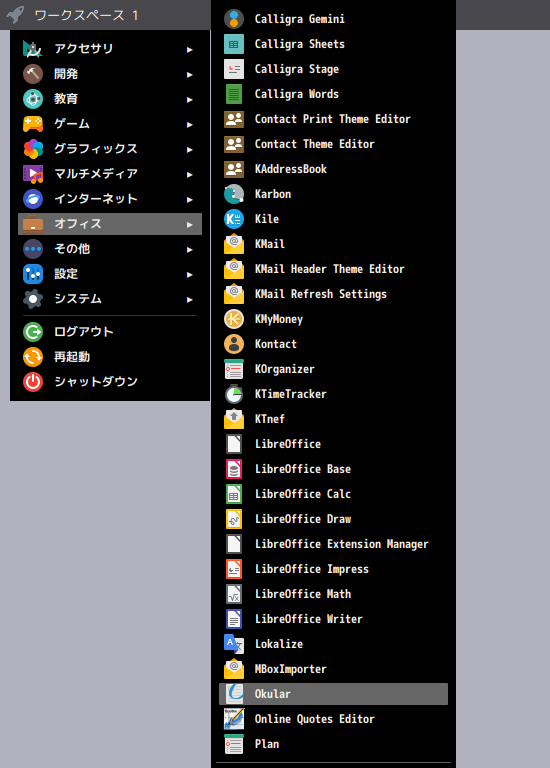Click the LibreOffice Math formula icon
The height and width of the screenshot is (768, 550).
234,594
